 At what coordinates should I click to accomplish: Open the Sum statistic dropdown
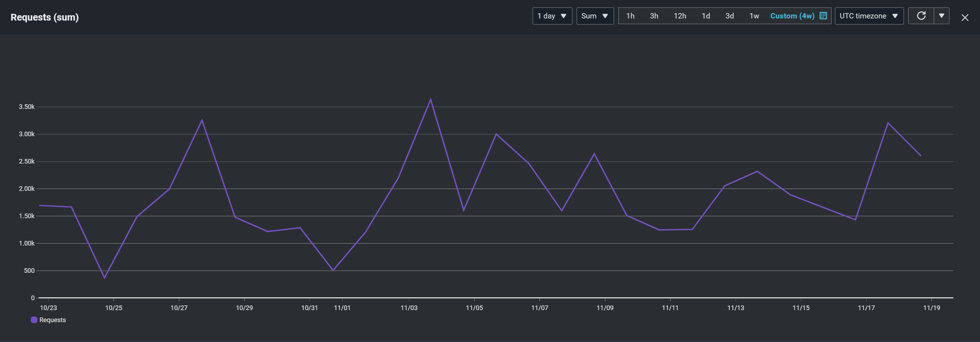pos(594,16)
